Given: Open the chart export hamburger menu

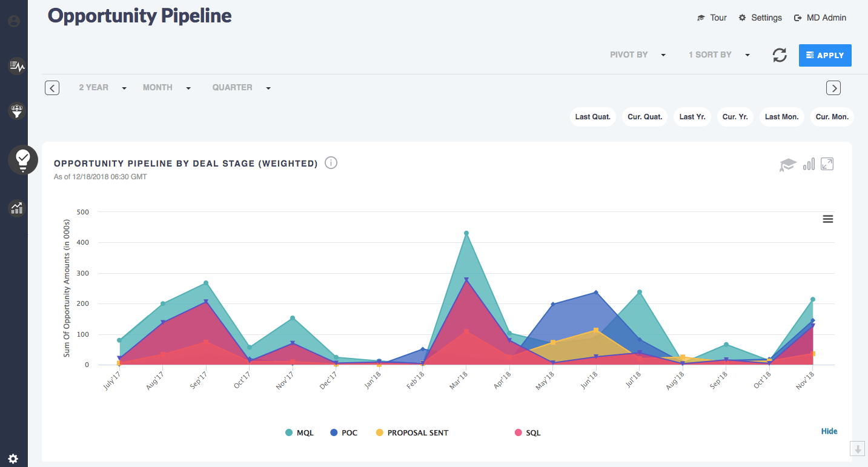Looking at the screenshot, I should (x=827, y=219).
